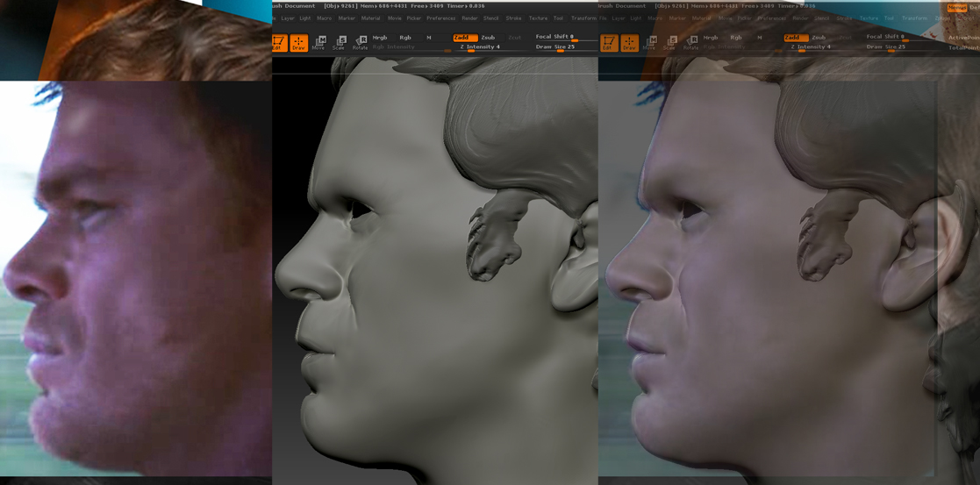The image size is (980, 485).
Task: Enable Zcut in right ZBrush panel
Action: [x=845, y=38]
